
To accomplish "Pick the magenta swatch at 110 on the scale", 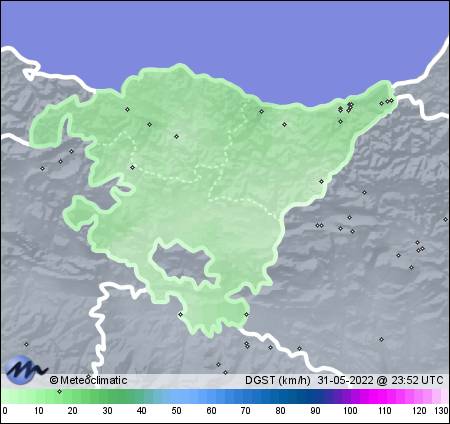I will [x=384, y=397].
